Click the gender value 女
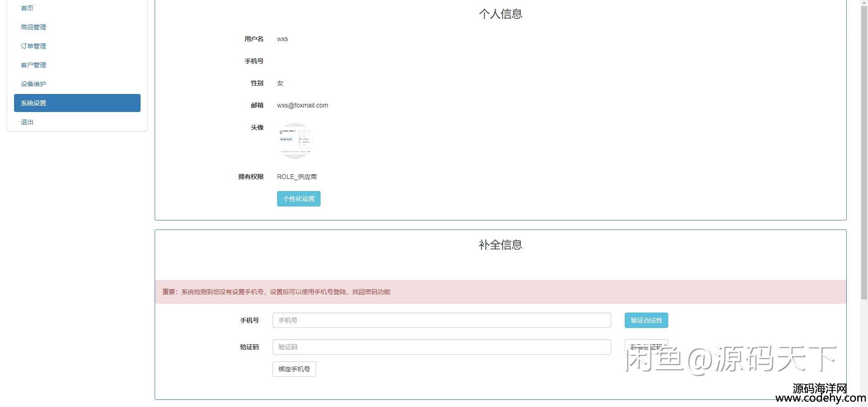 pyautogui.click(x=280, y=83)
